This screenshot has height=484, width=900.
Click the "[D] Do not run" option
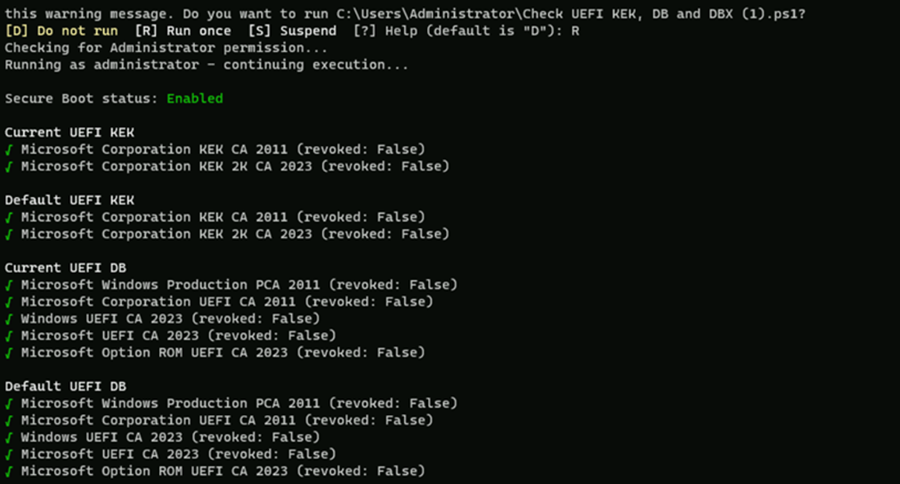[61, 31]
